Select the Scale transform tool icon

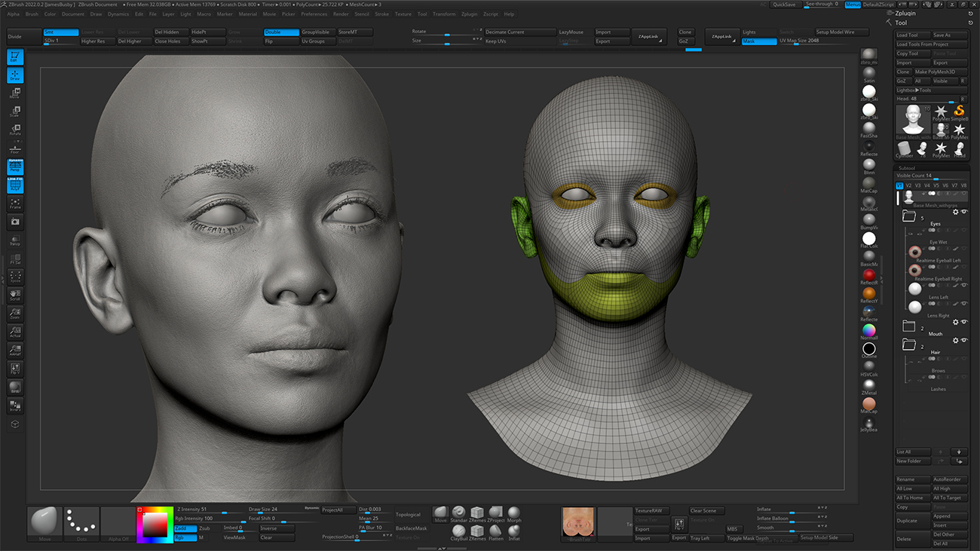(15, 112)
